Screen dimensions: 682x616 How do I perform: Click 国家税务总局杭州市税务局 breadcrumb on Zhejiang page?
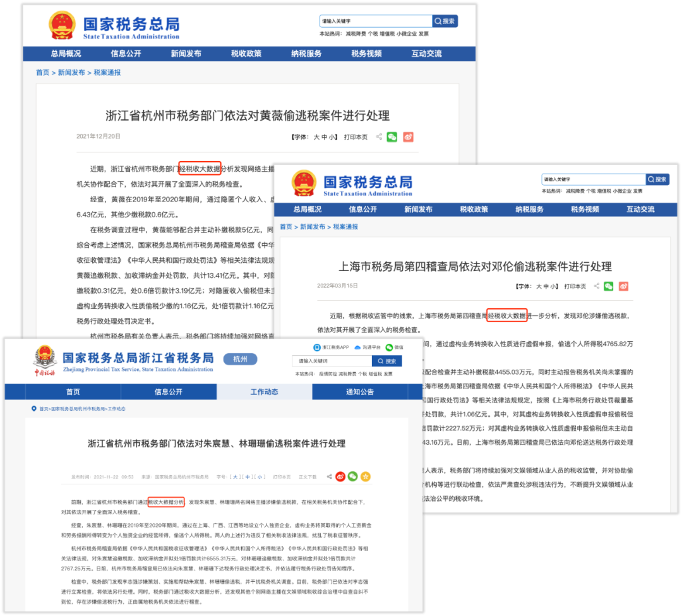[x=78, y=409]
